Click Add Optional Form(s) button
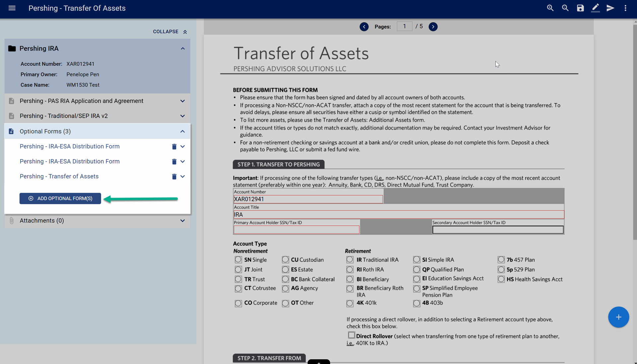This screenshot has width=637, height=364. pos(60,199)
